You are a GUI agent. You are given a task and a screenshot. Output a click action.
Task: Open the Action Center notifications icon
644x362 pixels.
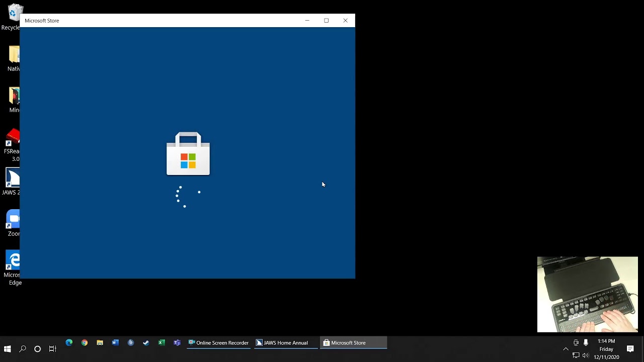[x=630, y=349]
